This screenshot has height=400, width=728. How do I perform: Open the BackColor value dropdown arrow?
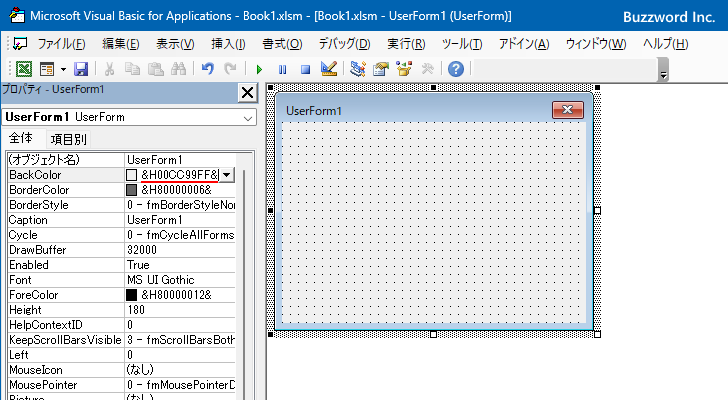coord(226,175)
